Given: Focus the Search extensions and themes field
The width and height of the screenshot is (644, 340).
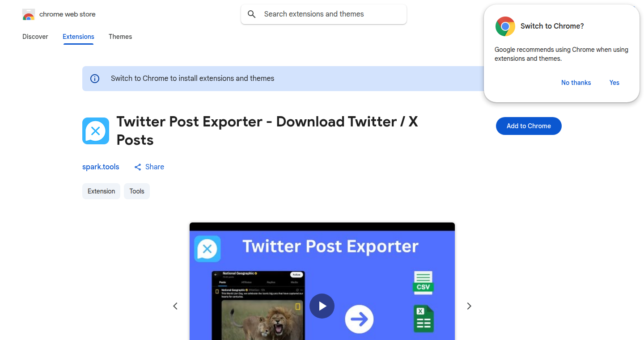Looking at the screenshot, I should click(324, 14).
